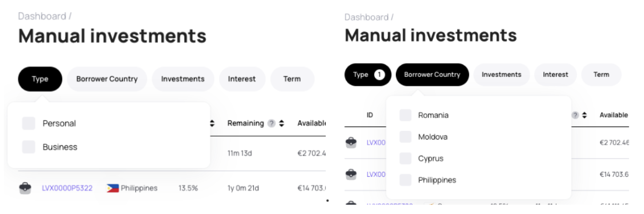
Task: Click the ID column header
Action: click(370, 115)
